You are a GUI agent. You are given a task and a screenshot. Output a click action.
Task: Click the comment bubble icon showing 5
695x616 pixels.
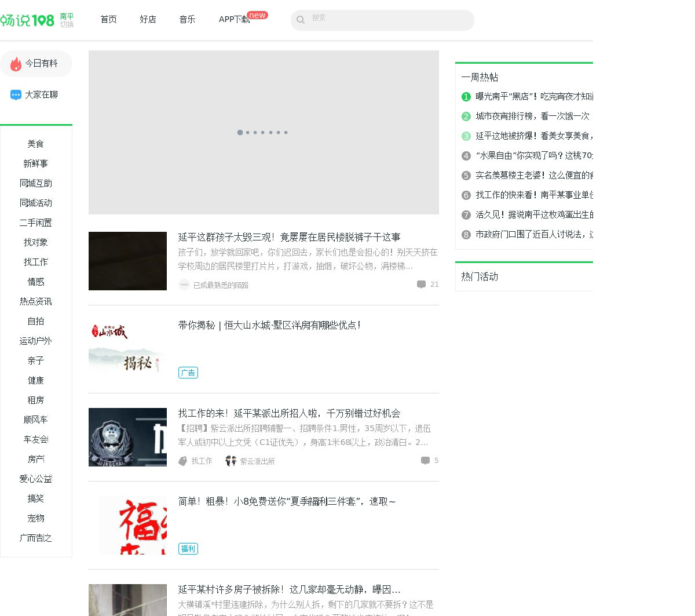pos(425,461)
